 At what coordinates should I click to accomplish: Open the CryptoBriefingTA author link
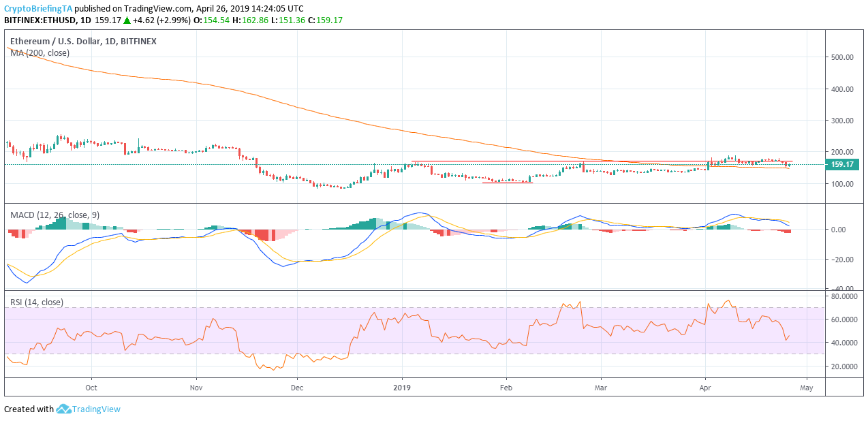click(x=37, y=9)
